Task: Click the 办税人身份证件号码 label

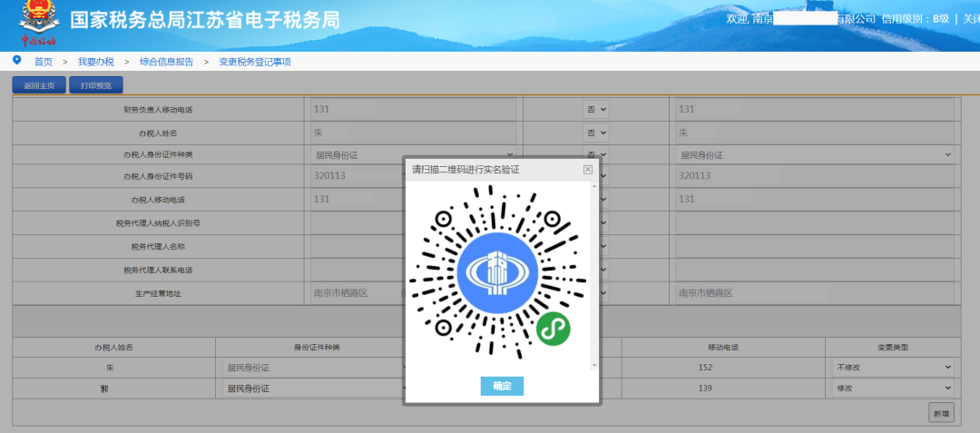Action: (158, 177)
